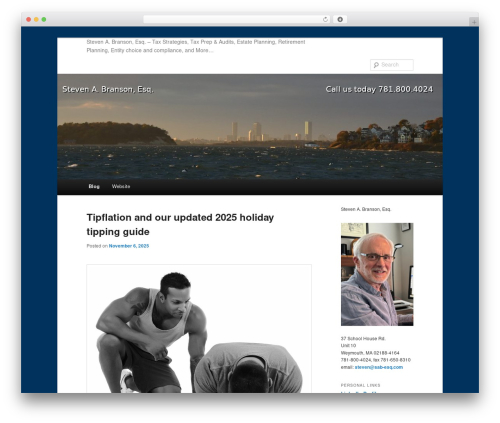500x423 pixels.
Task: Click the Unit 10 address line
Action: pos(348,346)
